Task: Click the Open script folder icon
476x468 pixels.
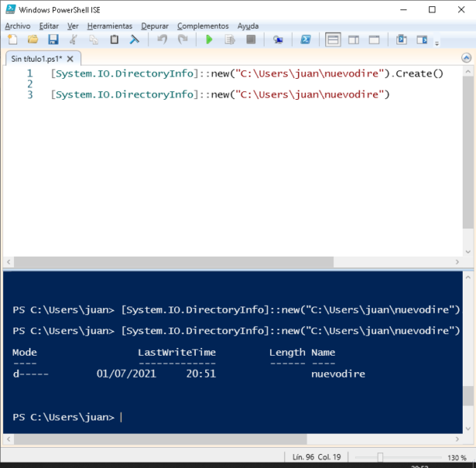Action: 33,40
